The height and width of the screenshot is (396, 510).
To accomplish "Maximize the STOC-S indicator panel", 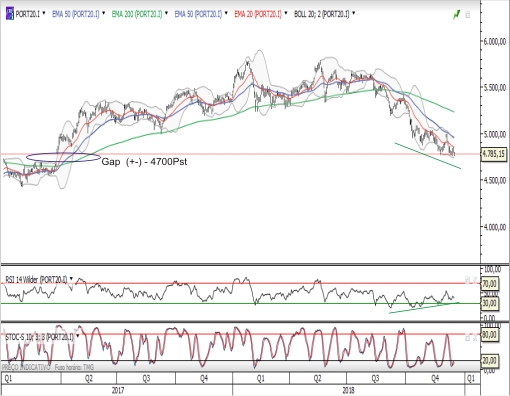I will point(468,337).
